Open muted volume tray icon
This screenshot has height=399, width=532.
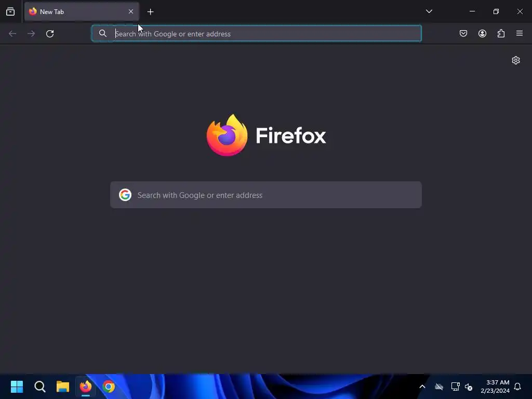[x=469, y=387]
